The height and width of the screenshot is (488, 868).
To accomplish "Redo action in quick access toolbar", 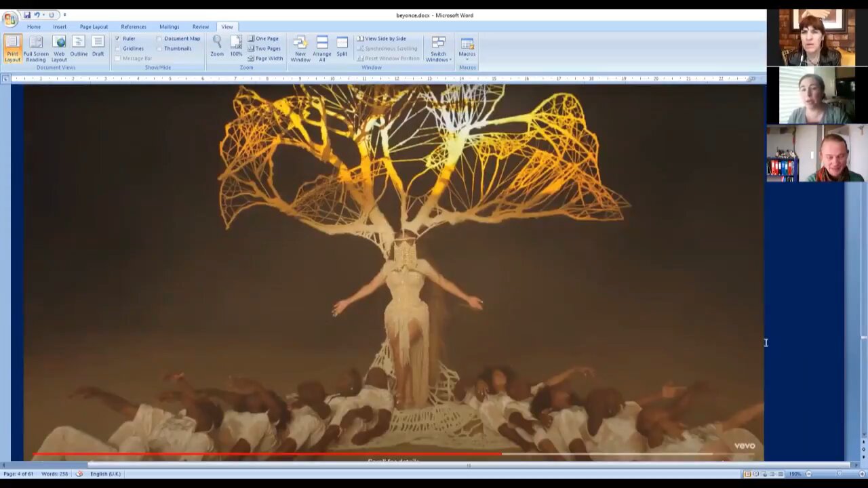I will 51,15.
